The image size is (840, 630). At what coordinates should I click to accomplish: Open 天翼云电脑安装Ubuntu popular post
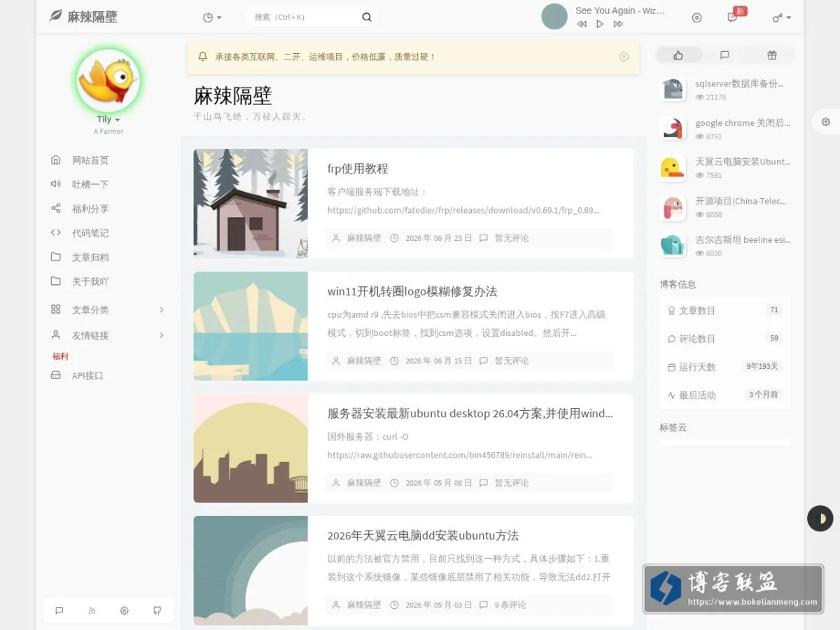point(743,162)
